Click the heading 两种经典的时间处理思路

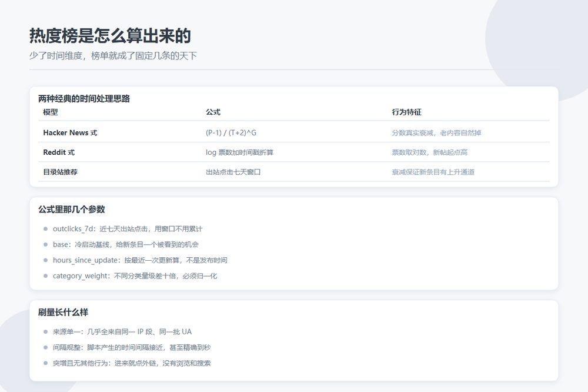click(x=84, y=99)
